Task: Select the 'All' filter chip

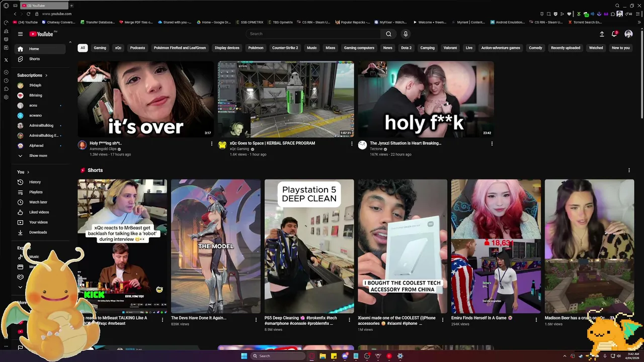Action: [x=83, y=48]
